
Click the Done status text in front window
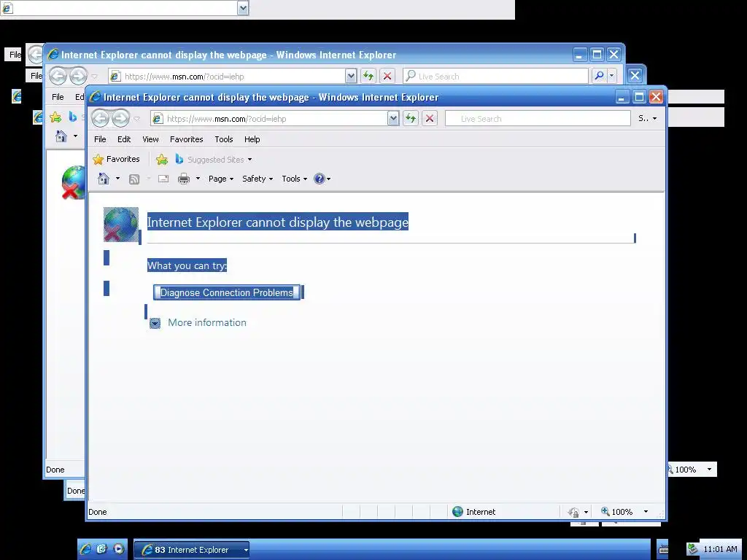tap(98, 512)
